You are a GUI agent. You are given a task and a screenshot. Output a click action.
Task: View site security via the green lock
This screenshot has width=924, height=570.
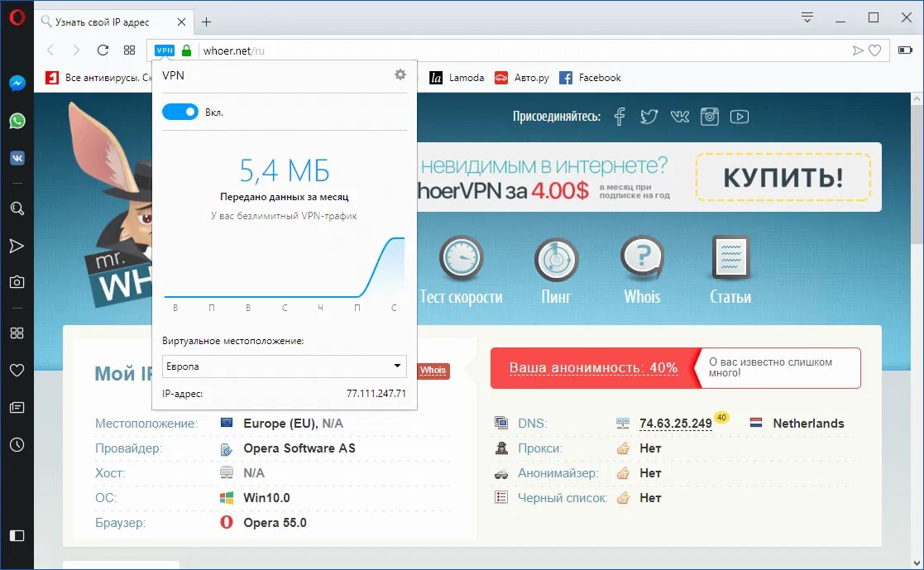pyautogui.click(x=187, y=50)
